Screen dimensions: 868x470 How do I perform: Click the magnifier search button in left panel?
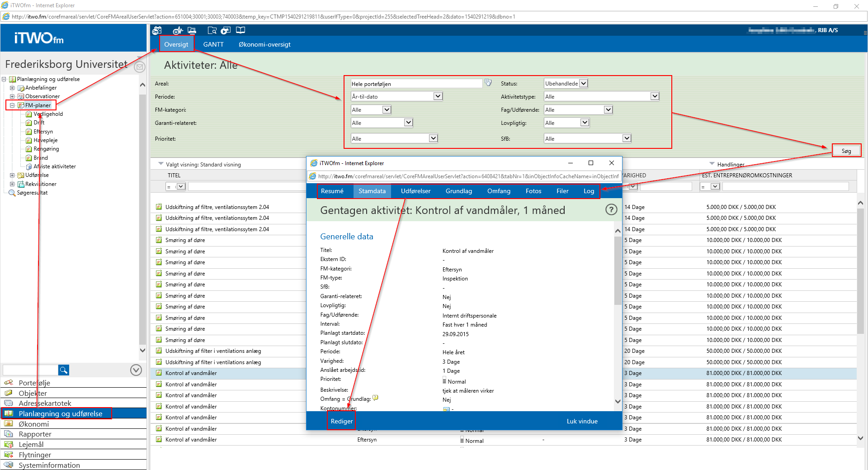(x=64, y=370)
